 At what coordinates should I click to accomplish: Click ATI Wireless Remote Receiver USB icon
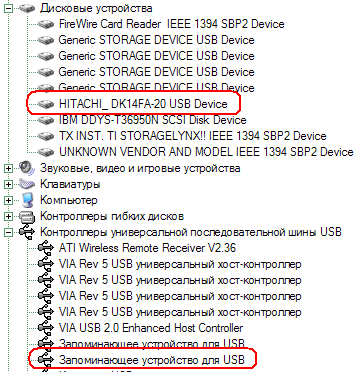[46, 248]
